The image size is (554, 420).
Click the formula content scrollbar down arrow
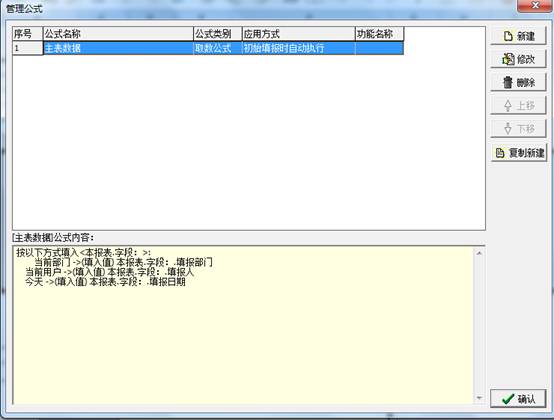click(x=479, y=398)
